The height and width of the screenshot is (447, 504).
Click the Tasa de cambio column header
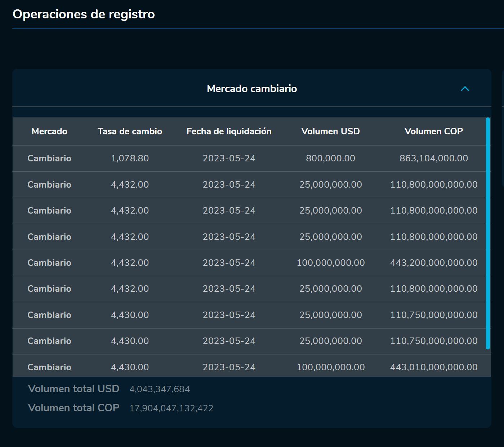pyautogui.click(x=130, y=131)
